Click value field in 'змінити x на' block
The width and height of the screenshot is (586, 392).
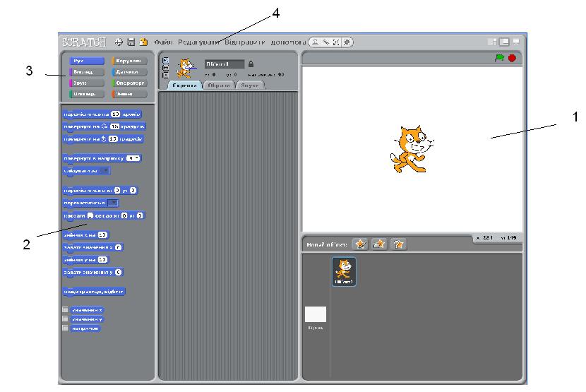pyautogui.click(x=102, y=235)
